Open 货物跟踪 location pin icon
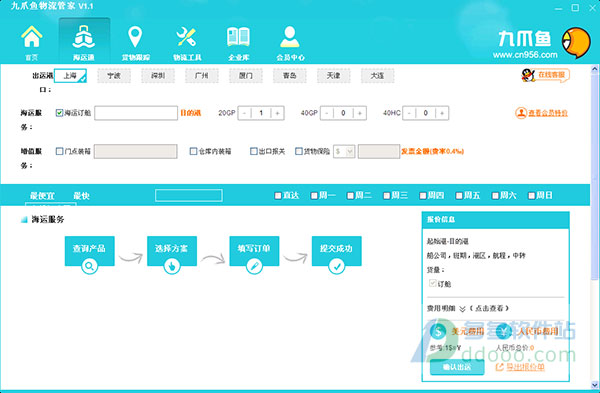This screenshot has height=393, width=600. tap(135, 37)
